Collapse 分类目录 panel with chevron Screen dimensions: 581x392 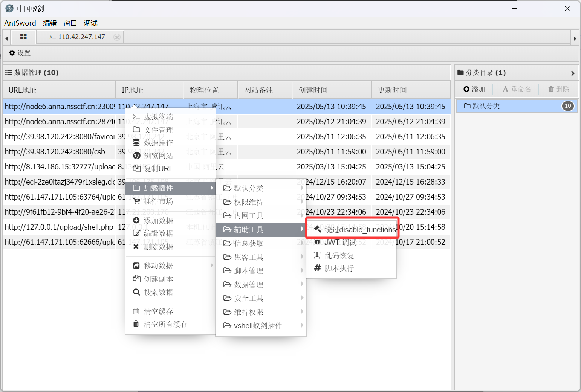click(573, 73)
